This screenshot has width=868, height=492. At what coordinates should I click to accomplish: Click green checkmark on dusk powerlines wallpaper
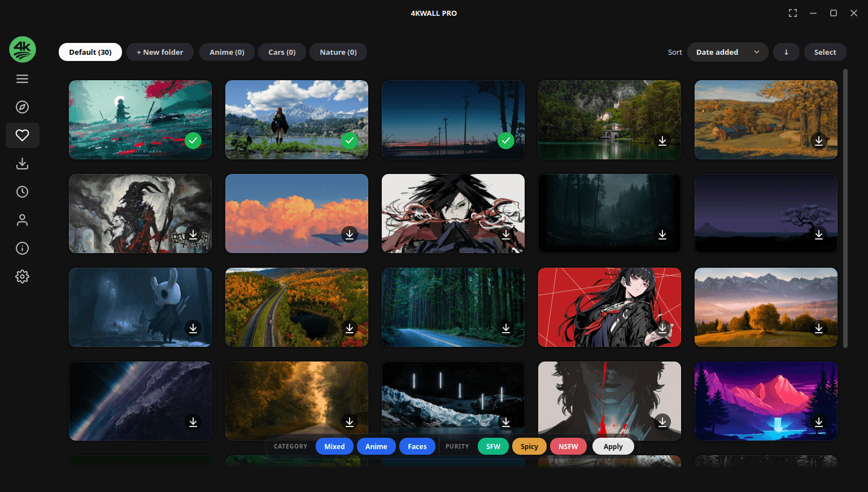[506, 141]
